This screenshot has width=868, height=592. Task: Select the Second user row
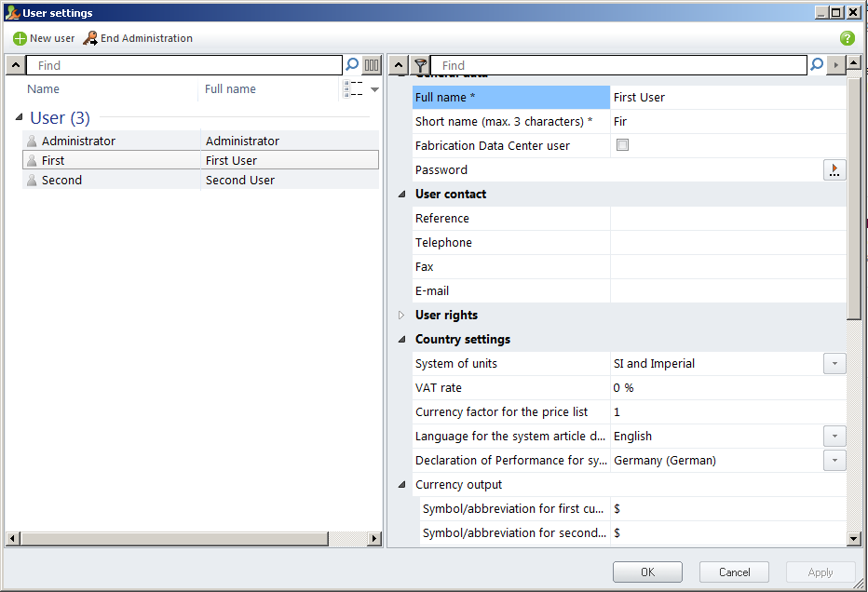click(112, 180)
